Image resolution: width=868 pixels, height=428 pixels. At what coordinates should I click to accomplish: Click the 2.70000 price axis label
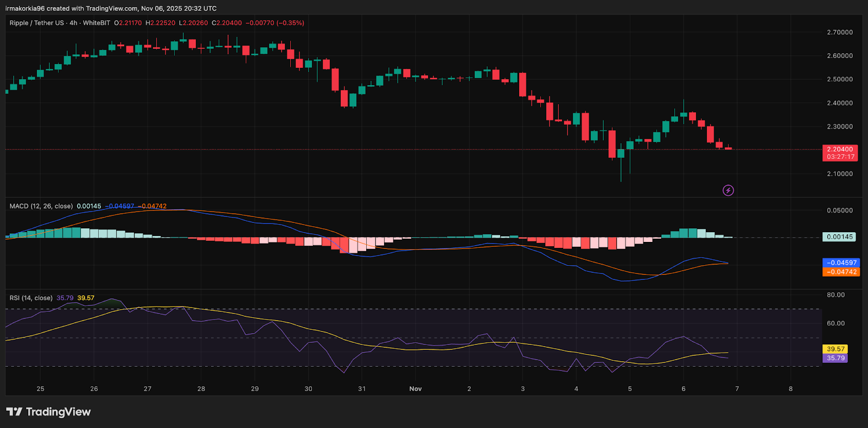tap(839, 33)
